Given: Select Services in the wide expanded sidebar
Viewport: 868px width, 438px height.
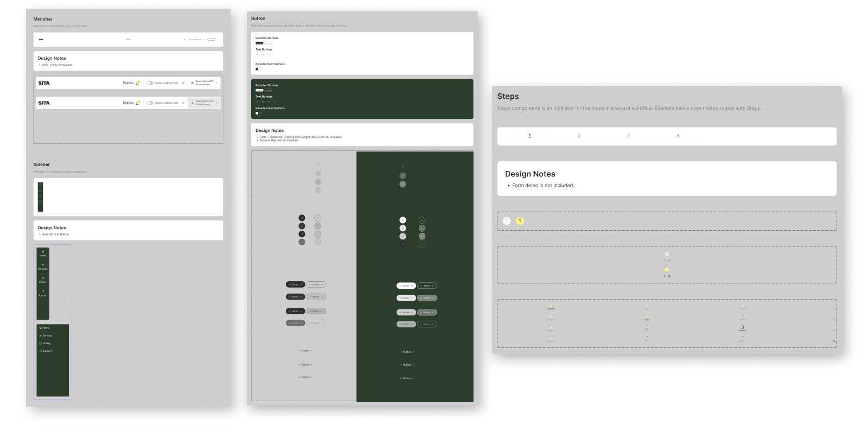Looking at the screenshot, I should (x=46, y=335).
